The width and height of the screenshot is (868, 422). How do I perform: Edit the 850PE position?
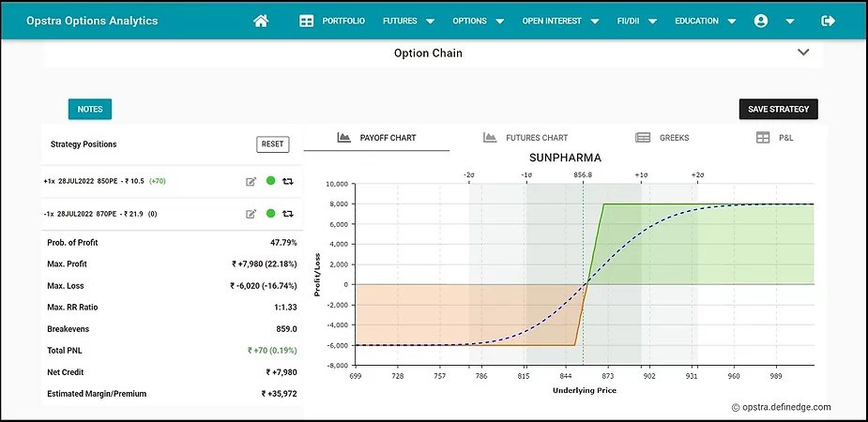[x=251, y=181]
